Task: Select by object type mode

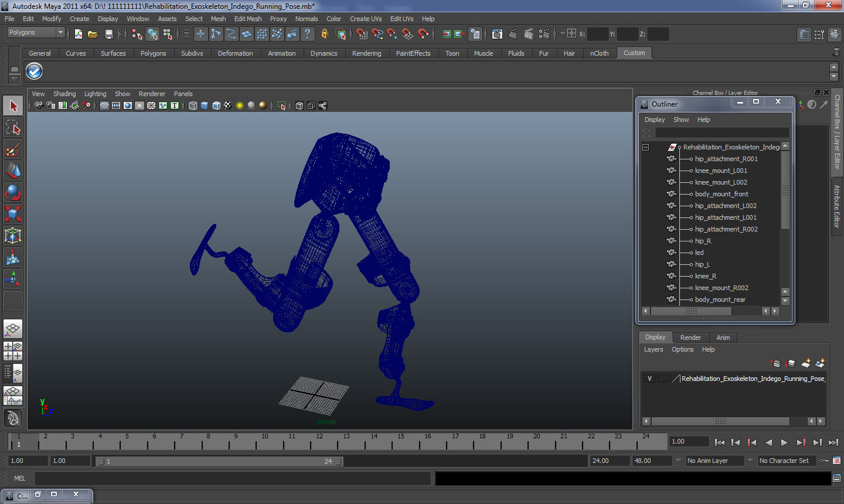Action: pyautogui.click(x=152, y=34)
